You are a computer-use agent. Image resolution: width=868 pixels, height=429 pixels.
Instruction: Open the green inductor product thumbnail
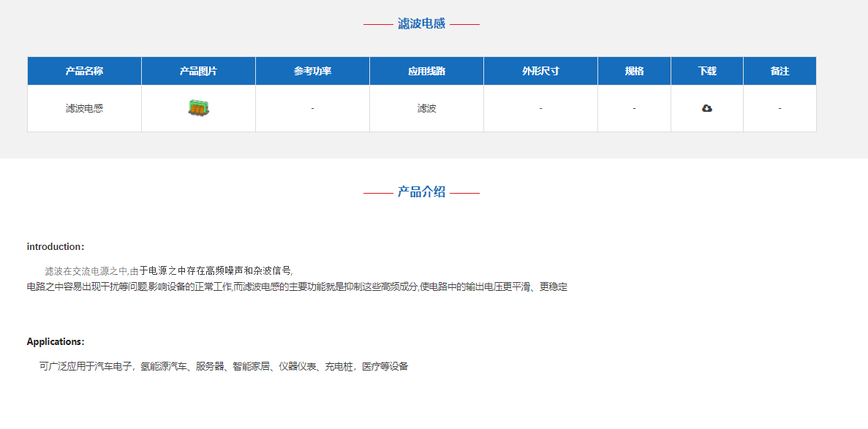[x=198, y=108]
